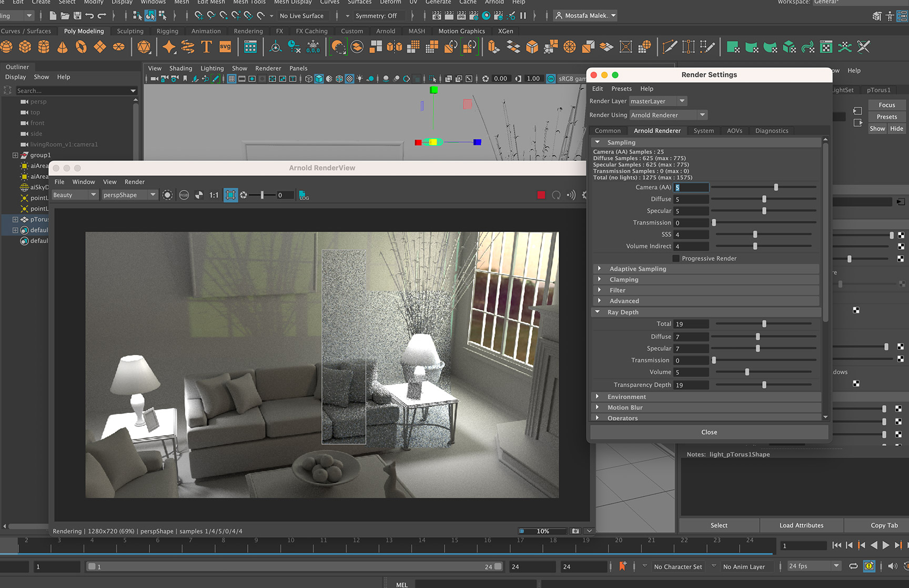Select the Type tool on the shelf
909x588 pixels.
206,47
